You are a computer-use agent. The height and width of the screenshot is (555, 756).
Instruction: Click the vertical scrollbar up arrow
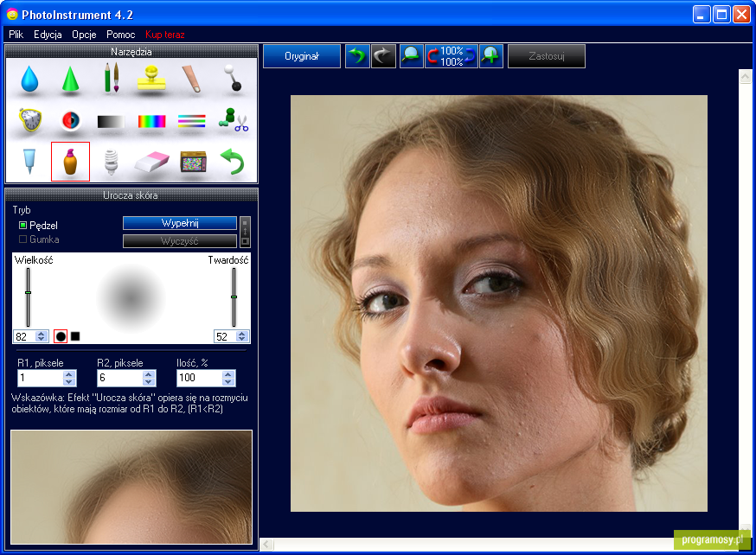(745, 77)
